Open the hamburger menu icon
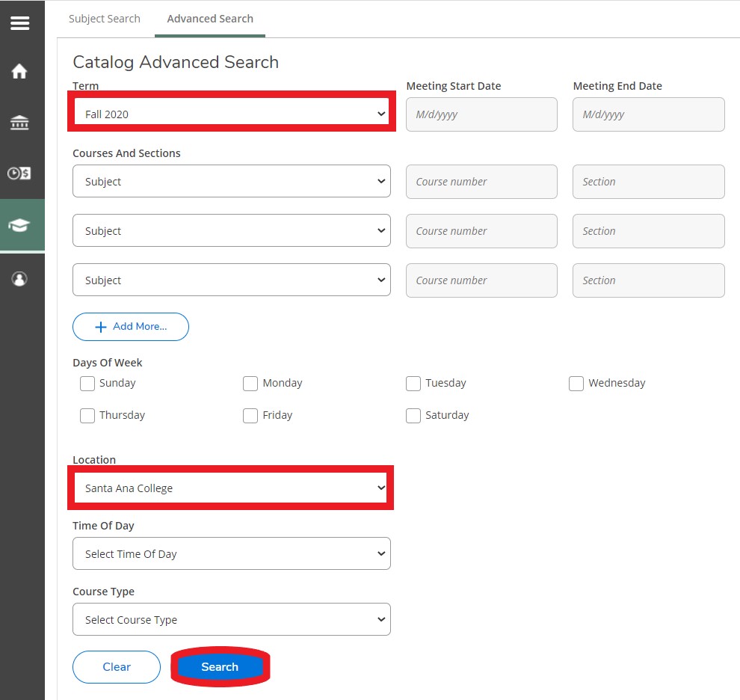 20,23
